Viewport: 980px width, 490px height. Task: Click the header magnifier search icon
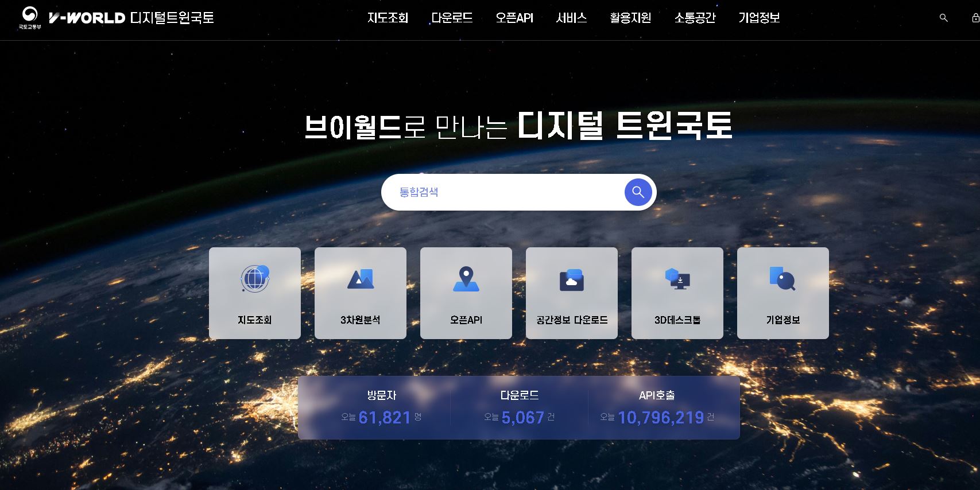[x=943, y=18]
